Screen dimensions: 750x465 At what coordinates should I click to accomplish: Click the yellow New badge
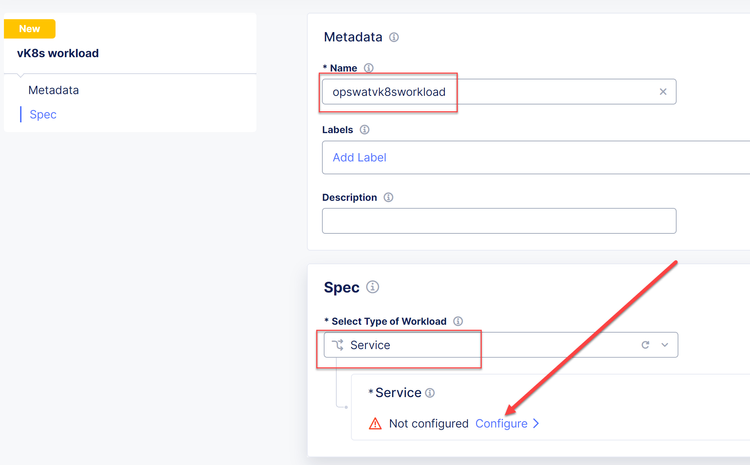[x=30, y=29]
